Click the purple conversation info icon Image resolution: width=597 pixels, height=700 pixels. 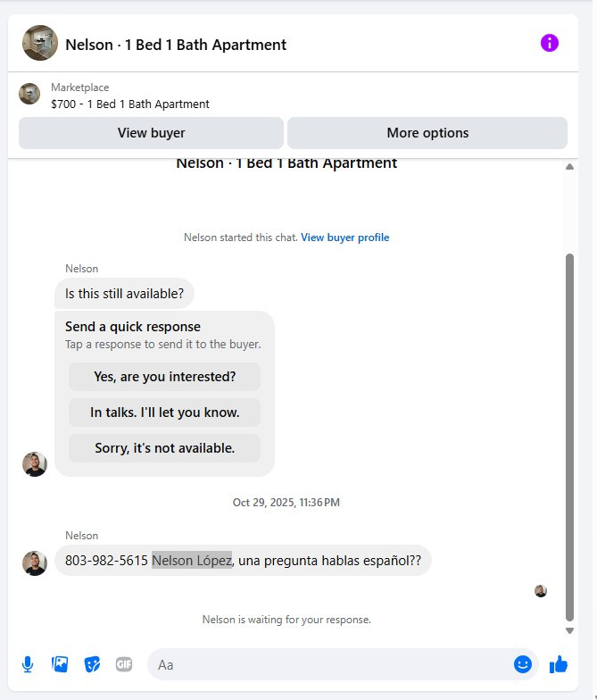click(x=550, y=43)
